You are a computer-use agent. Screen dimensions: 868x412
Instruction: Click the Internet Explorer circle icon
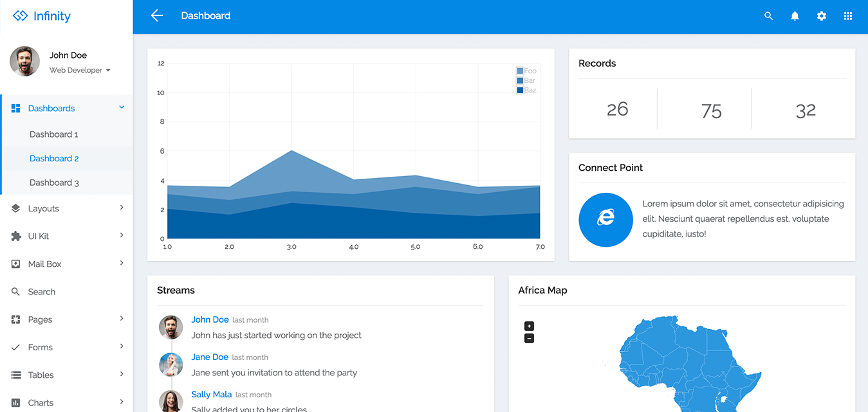[605, 219]
